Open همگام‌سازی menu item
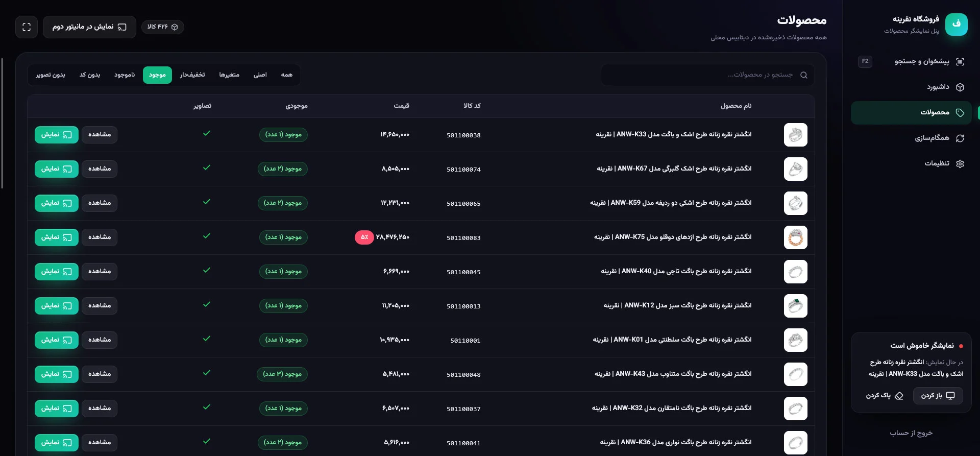Viewport: 980px width, 456px height. tap(911, 138)
